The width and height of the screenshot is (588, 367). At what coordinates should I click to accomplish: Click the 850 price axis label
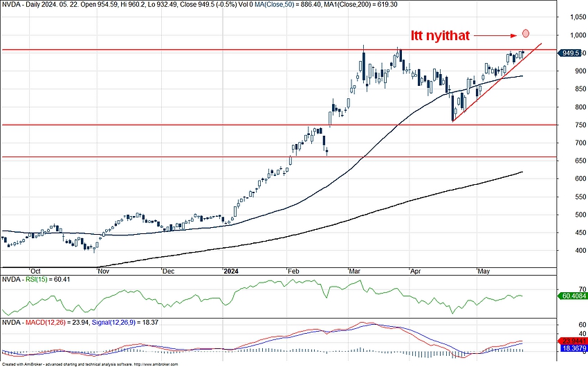(x=581, y=89)
